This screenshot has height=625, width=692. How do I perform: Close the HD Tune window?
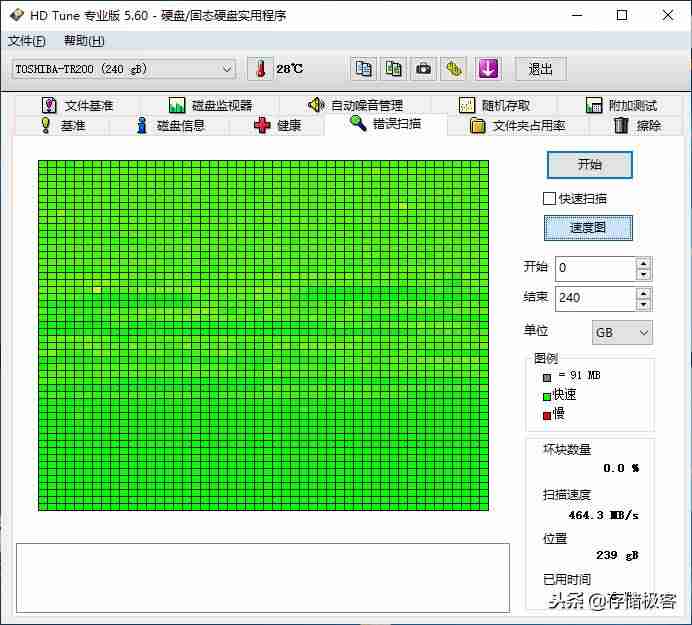(x=668, y=15)
